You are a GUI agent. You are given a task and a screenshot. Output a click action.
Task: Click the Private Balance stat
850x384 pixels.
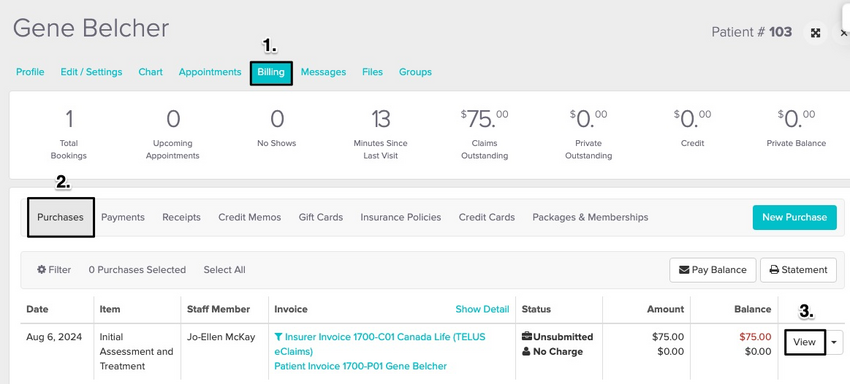tap(796, 128)
